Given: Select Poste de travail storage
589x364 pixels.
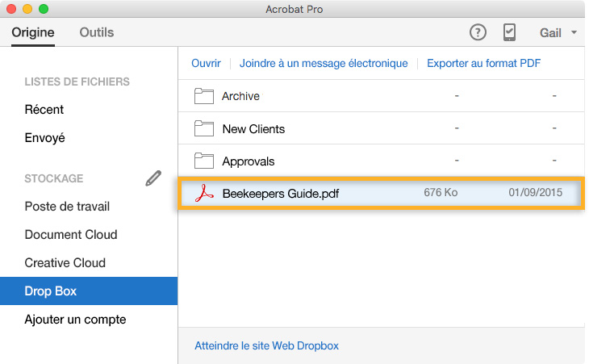Looking at the screenshot, I should pos(67,207).
